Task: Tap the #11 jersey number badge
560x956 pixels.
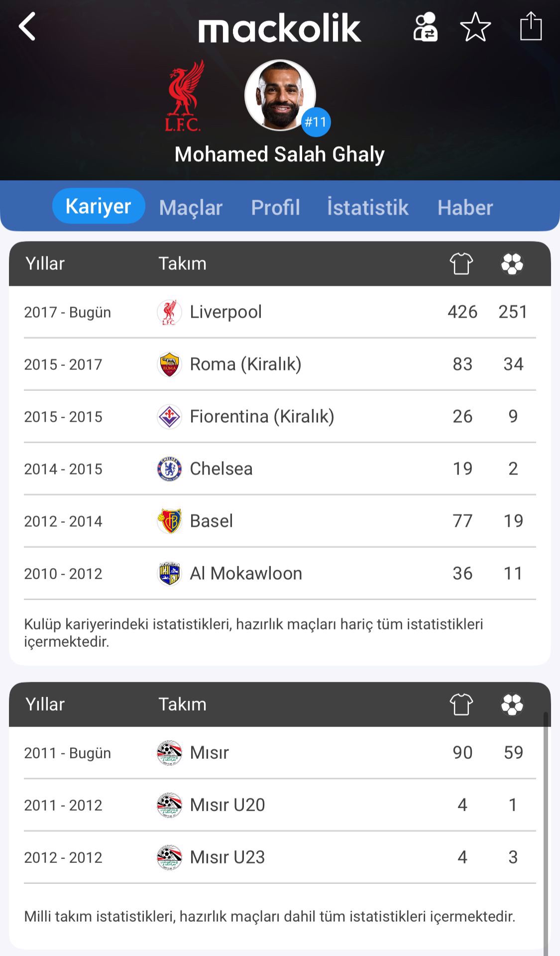Action: tap(316, 122)
